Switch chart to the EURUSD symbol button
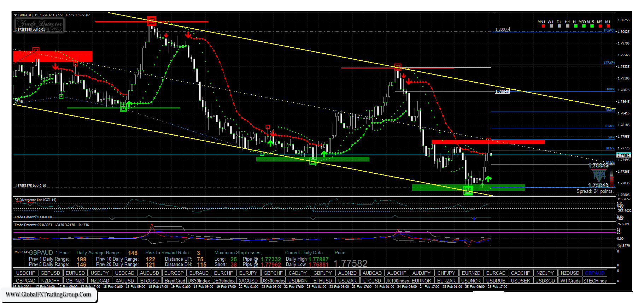The width and height of the screenshot is (644, 303). pos(75,273)
